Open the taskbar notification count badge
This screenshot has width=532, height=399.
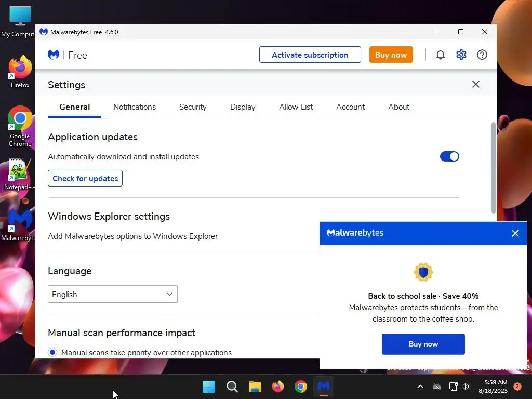pyautogui.click(x=517, y=387)
